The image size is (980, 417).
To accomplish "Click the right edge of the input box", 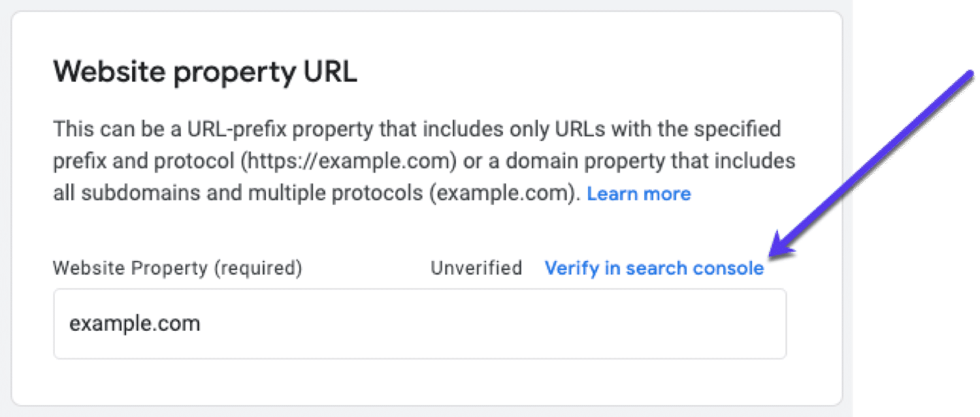I will [784, 322].
